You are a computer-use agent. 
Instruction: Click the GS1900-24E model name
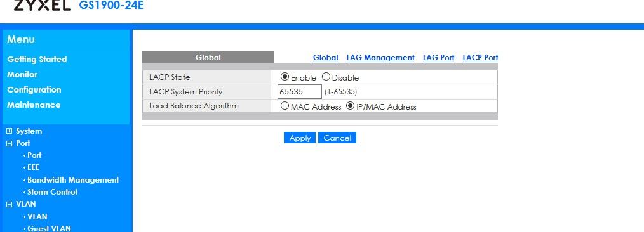(x=111, y=6)
